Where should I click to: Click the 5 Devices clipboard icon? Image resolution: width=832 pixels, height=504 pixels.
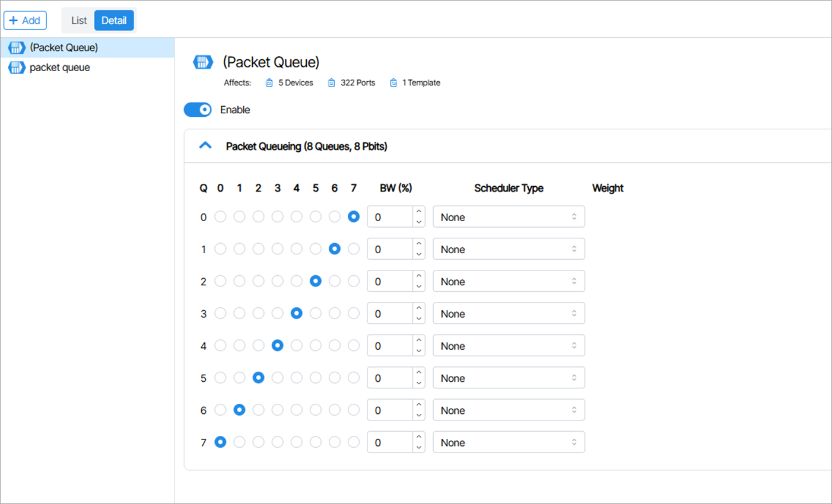pos(269,83)
